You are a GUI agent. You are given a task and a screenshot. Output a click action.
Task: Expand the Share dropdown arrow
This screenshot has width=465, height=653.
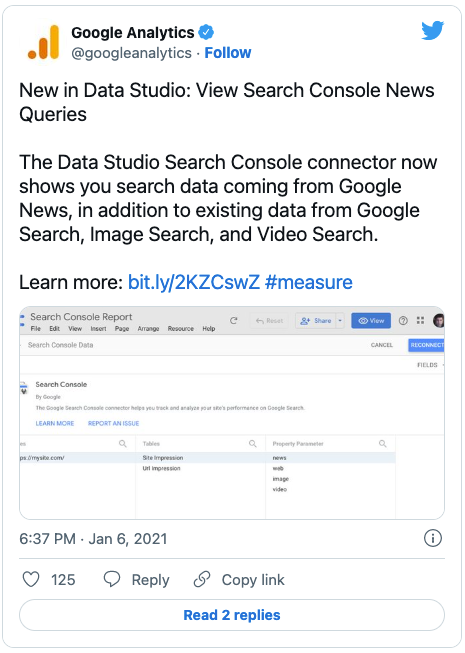340,321
